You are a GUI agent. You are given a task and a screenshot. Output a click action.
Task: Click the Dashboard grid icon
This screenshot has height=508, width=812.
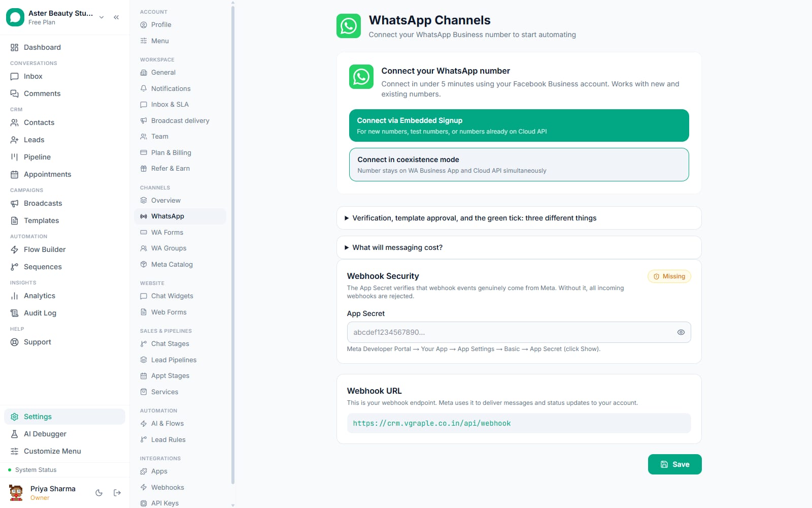(14, 47)
